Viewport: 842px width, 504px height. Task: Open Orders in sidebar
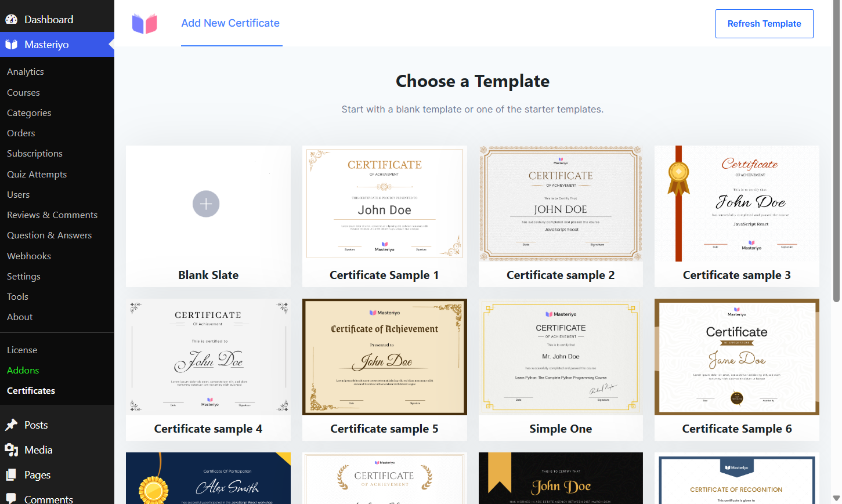click(21, 133)
